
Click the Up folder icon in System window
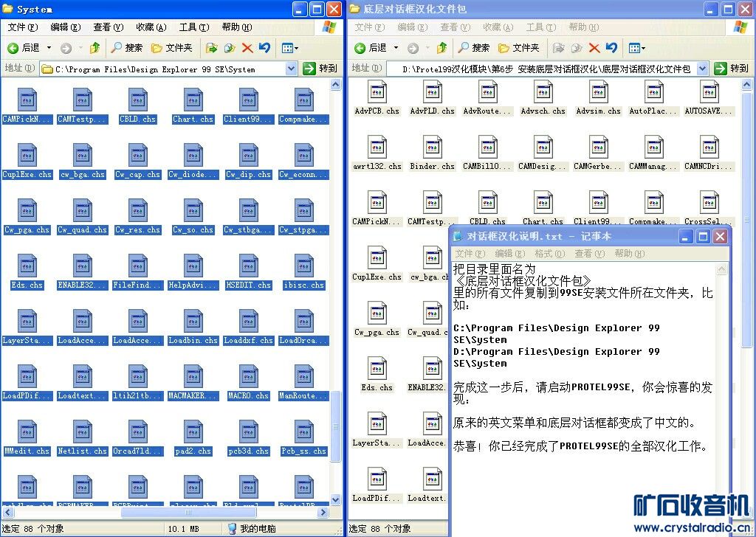(94, 48)
